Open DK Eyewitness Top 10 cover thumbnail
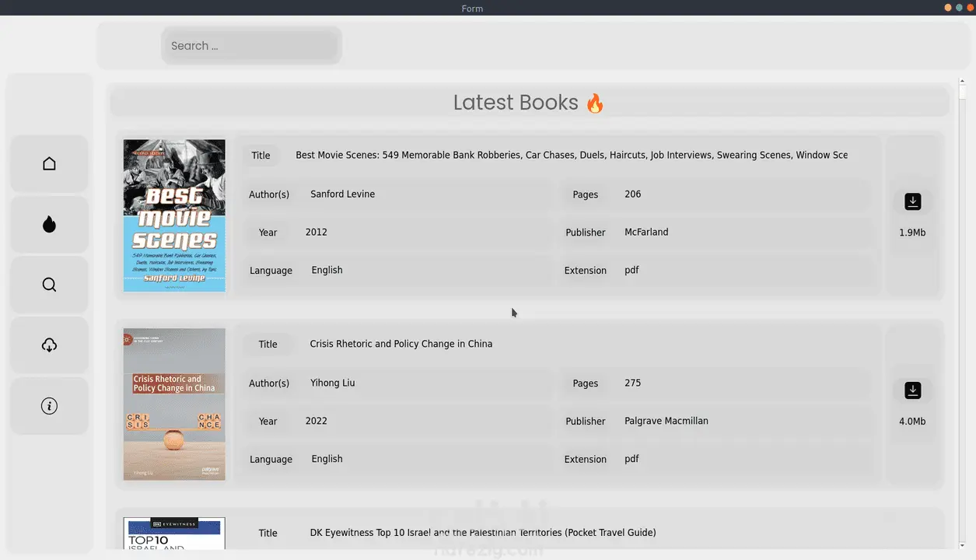This screenshot has width=976, height=560. click(x=174, y=534)
